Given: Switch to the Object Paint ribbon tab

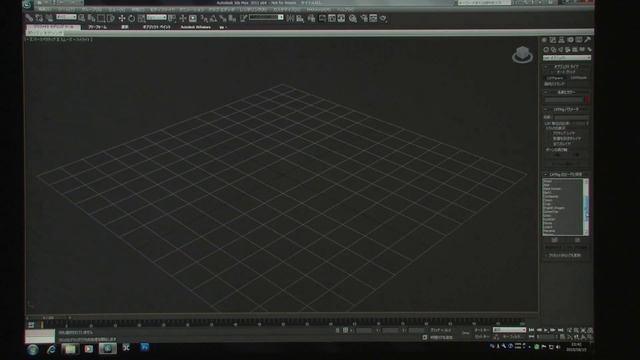Looking at the screenshot, I should point(156,27).
